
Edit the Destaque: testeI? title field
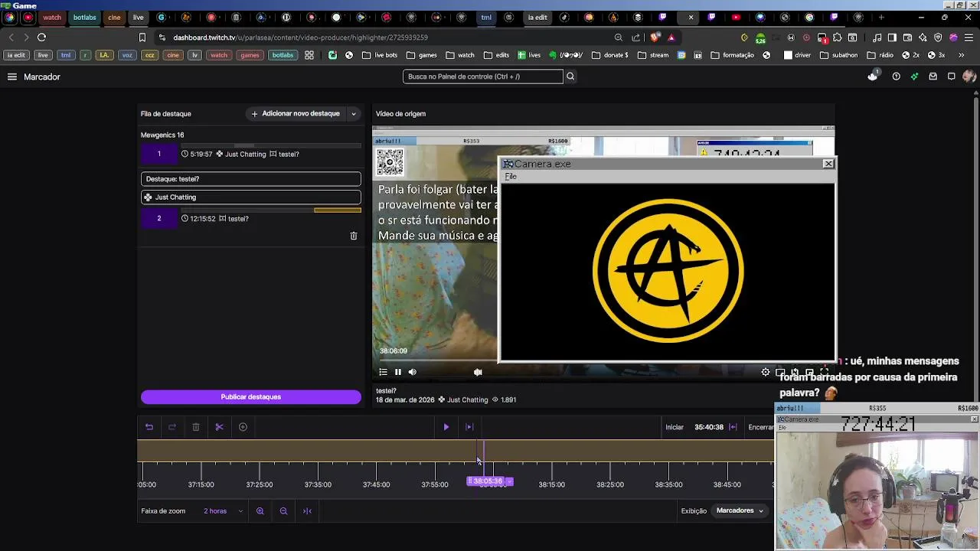point(251,179)
